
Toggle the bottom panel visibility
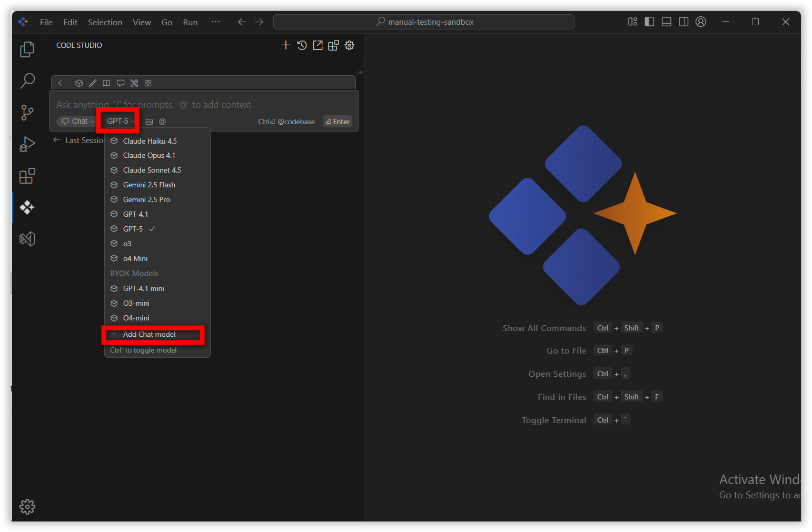tap(666, 22)
